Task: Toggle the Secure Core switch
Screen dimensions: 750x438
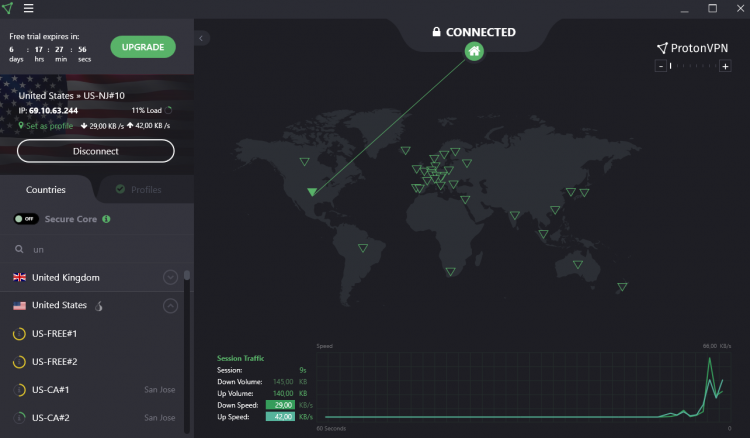Action: (x=26, y=219)
